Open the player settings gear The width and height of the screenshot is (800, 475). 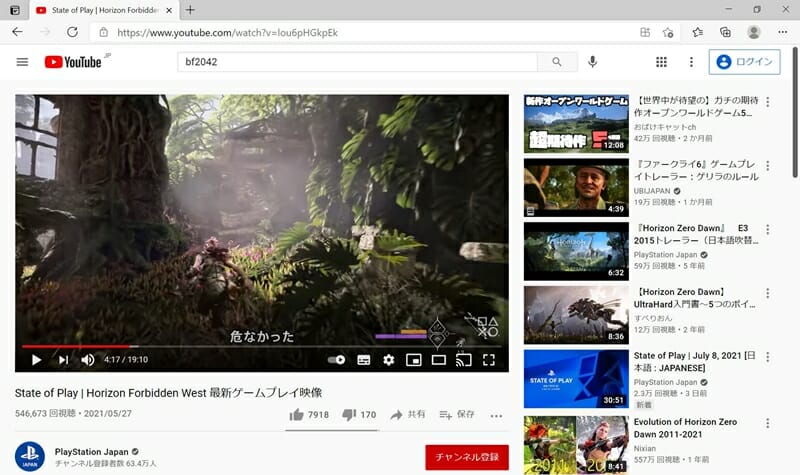pos(388,360)
